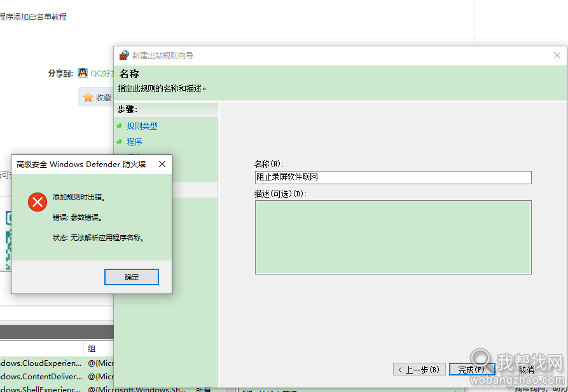Click the firewall wizard title icon
Viewport: 568px width, 392px height.
tap(124, 55)
